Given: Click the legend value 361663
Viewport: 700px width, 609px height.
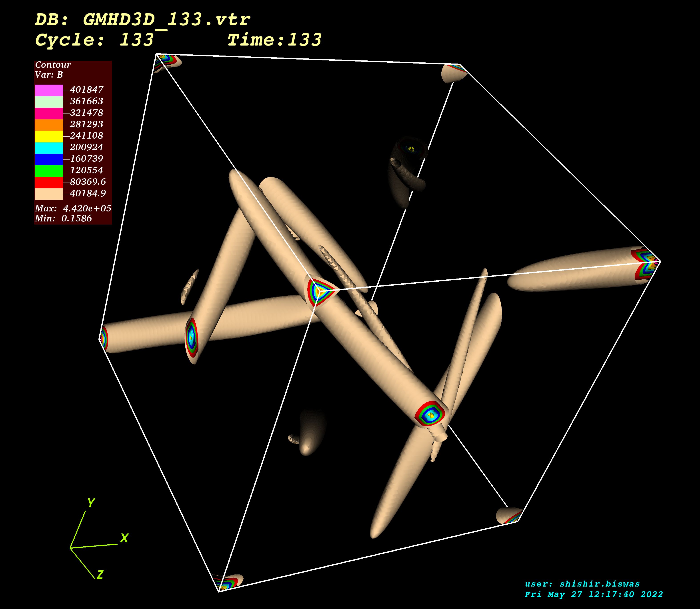Looking at the screenshot, I should pos(86,101).
